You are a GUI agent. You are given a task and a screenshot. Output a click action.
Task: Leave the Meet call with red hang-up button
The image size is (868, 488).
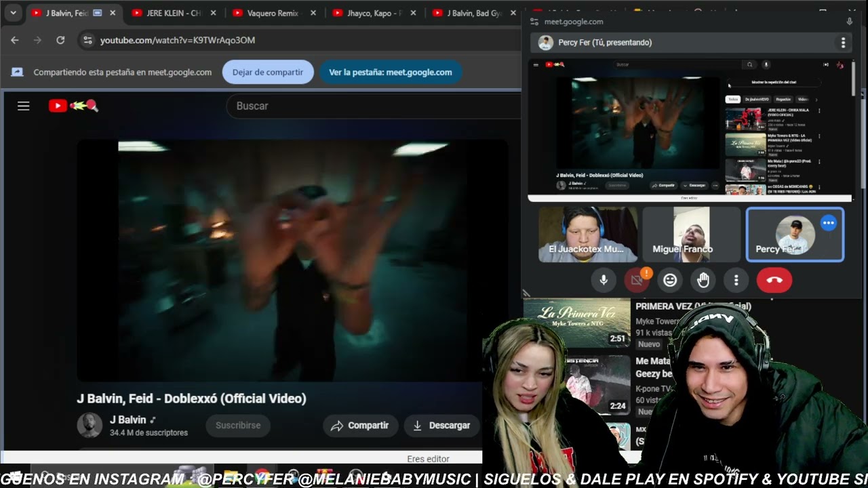click(774, 280)
